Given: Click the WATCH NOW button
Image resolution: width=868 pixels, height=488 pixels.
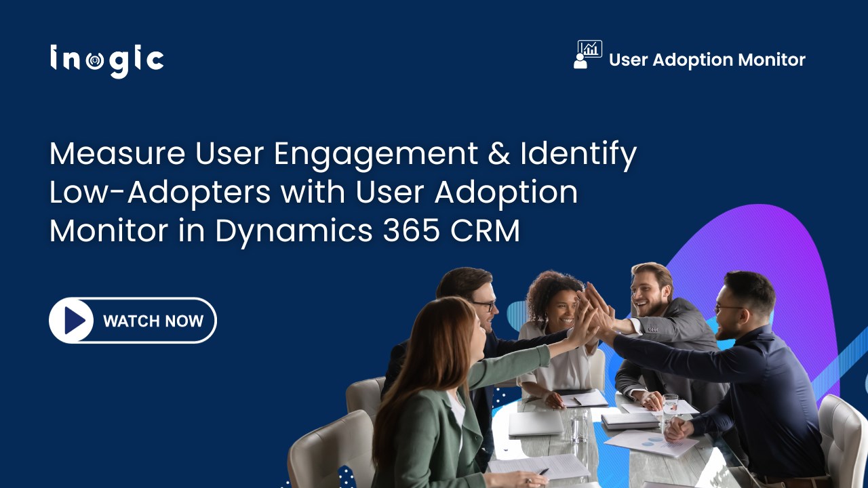Looking at the screenshot, I should 133,321.
